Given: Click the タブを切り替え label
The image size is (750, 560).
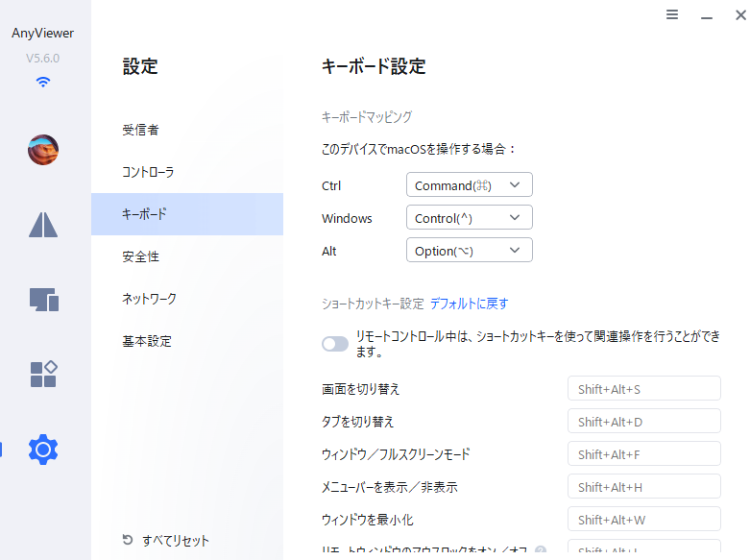Looking at the screenshot, I should pos(358,422).
